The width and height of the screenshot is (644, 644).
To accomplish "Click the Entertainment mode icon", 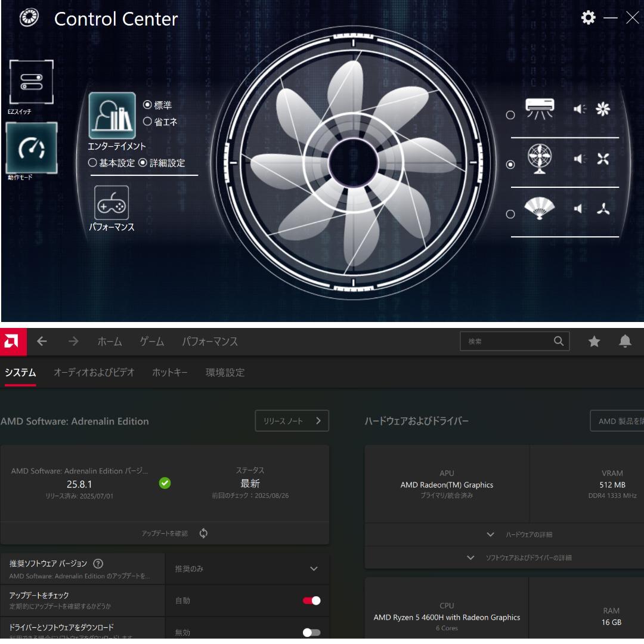I will pyautogui.click(x=112, y=116).
